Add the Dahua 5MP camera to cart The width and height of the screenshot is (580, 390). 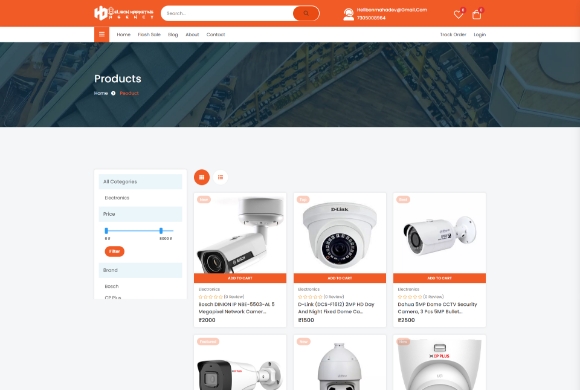coord(439,278)
